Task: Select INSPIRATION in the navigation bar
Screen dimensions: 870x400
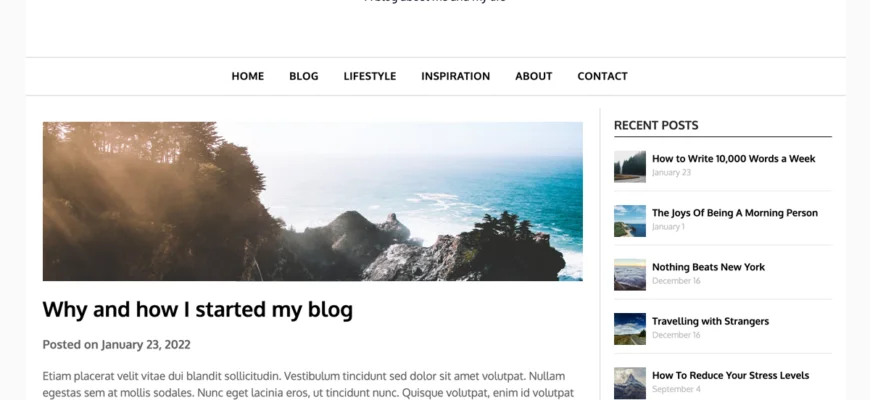Action: (456, 76)
